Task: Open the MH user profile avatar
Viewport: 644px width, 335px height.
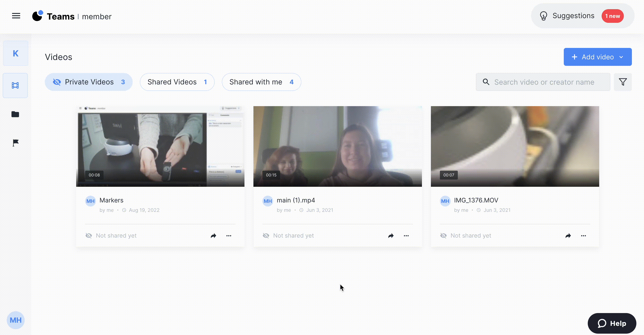Action: click(x=15, y=320)
